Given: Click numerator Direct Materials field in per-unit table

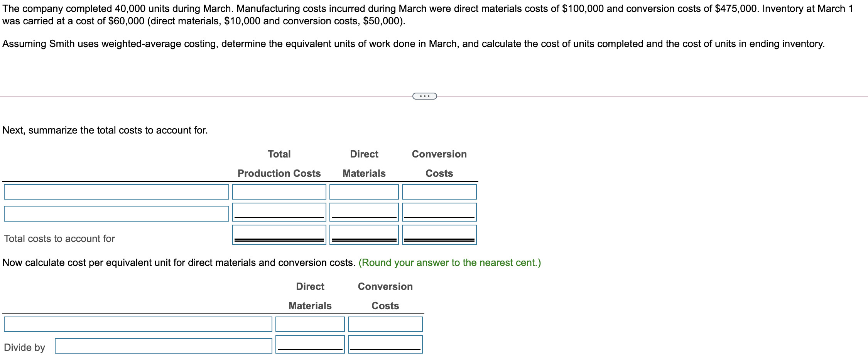Looking at the screenshot, I should point(310,324).
